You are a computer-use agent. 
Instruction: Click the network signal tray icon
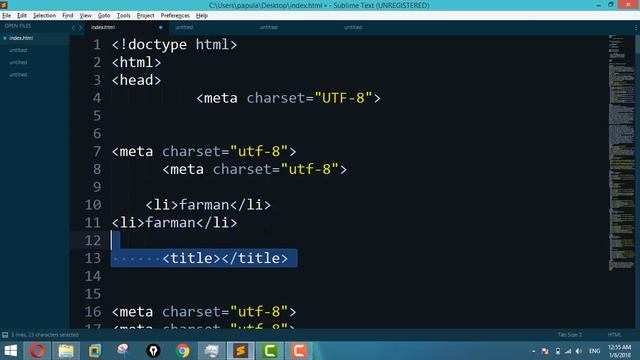[x=568, y=351]
